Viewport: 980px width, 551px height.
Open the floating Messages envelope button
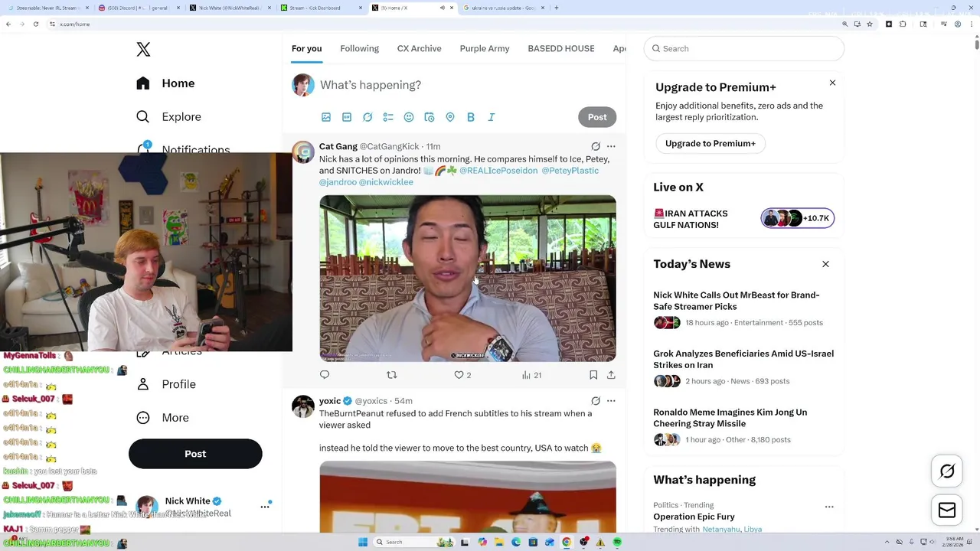947,510
